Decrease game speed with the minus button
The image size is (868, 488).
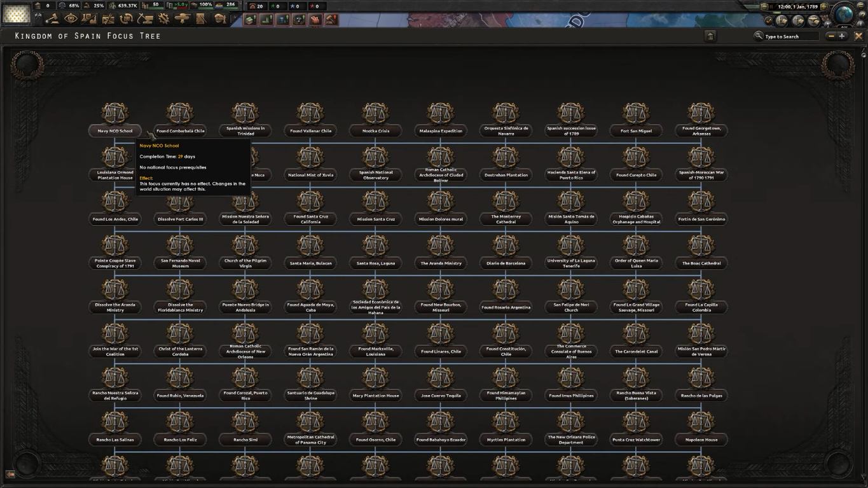764,6
